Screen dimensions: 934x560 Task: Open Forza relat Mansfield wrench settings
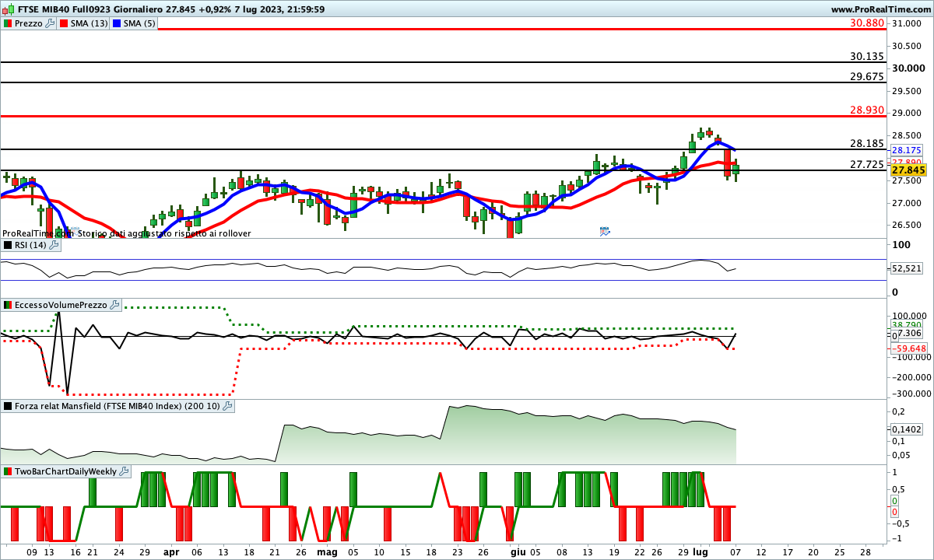228,406
